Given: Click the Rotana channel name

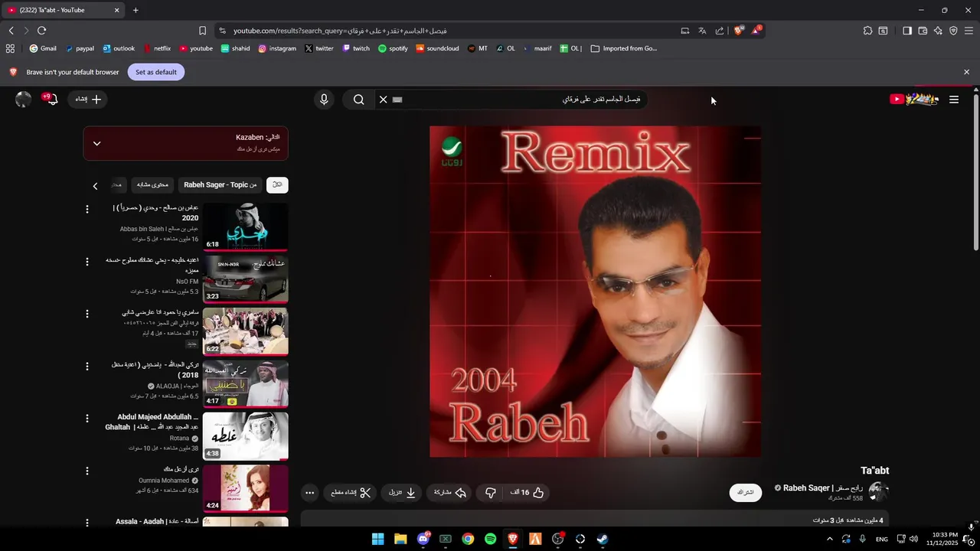Looking at the screenshot, I should [x=179, y=439].
